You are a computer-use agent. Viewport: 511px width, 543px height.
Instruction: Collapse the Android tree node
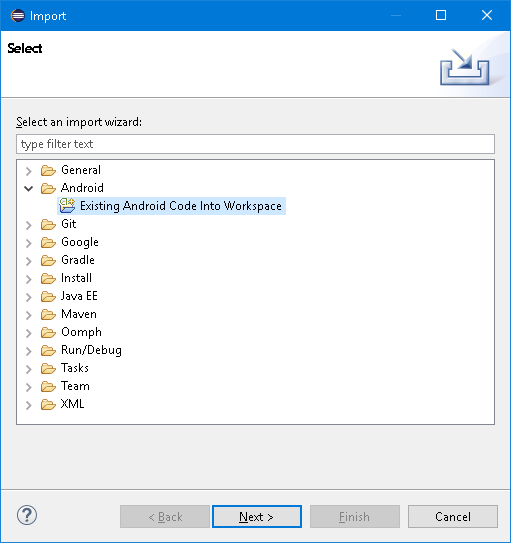point(29,188)
